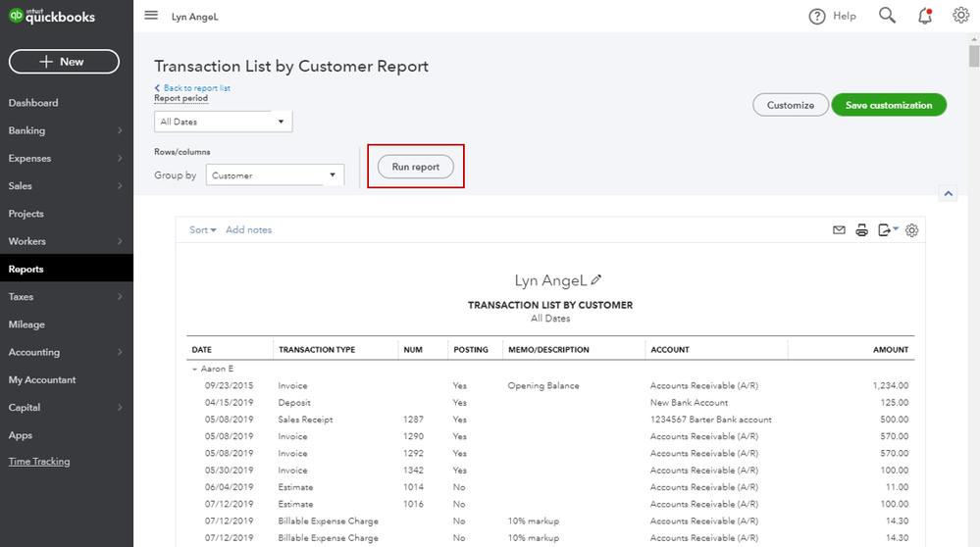Open Estimate 1014 row

550,487
